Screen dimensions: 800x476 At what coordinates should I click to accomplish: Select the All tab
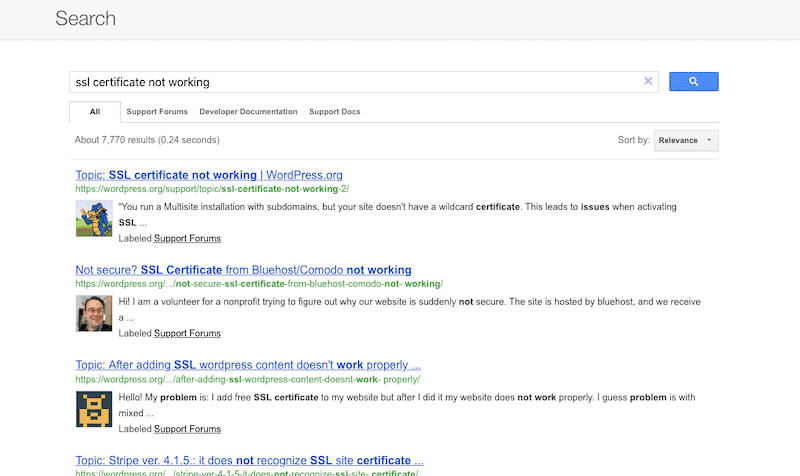94,112
